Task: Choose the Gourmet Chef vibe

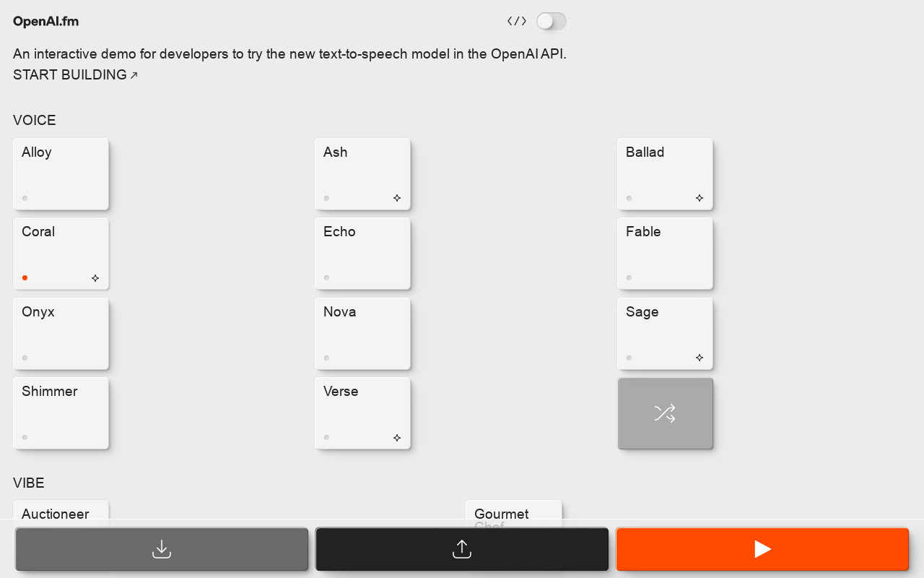Action: click(513, 514)
